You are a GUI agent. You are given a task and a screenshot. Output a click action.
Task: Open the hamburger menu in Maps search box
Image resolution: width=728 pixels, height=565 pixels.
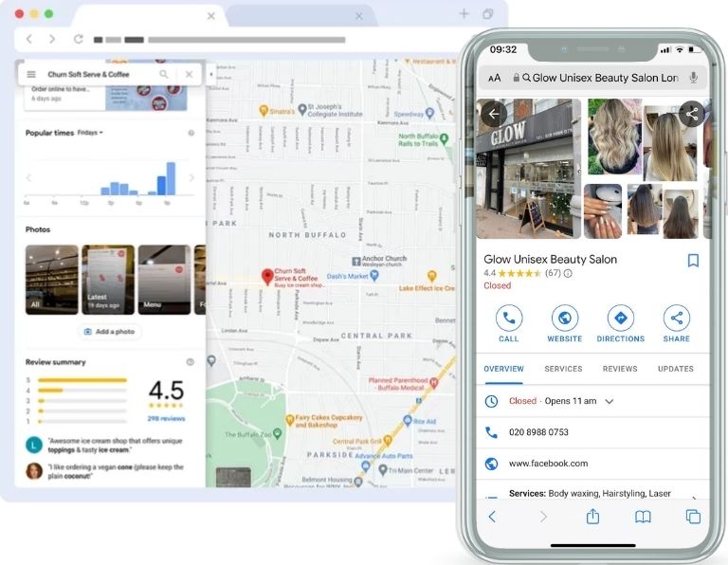click(31, 74)
